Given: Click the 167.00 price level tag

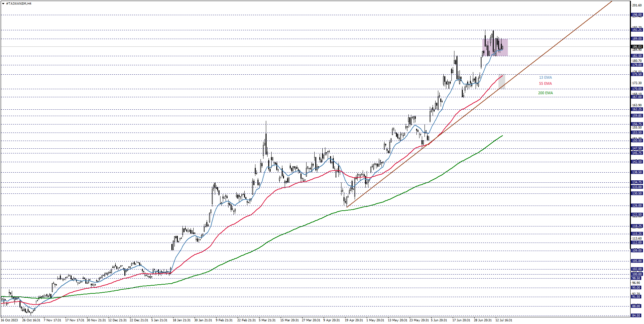Looking at the screenshot, I should click(637, 97).
